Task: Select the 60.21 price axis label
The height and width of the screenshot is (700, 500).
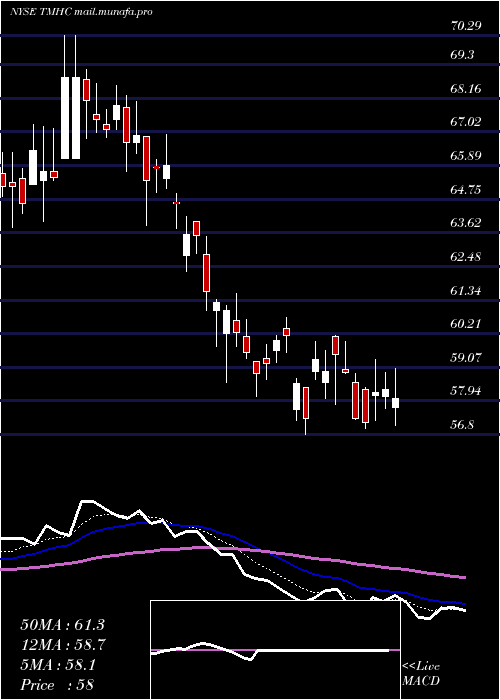Action: [x=466, y=324]
